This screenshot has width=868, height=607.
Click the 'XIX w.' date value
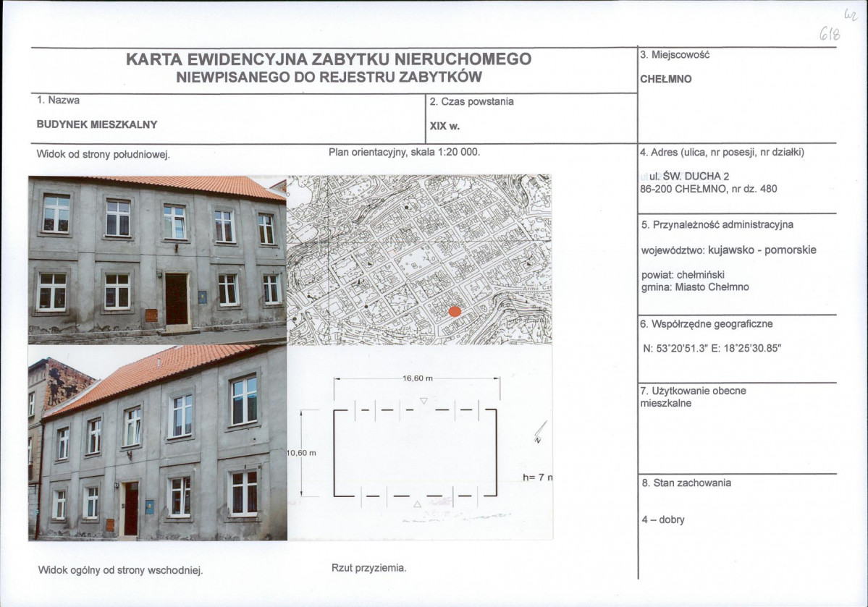tap(444, 126)
